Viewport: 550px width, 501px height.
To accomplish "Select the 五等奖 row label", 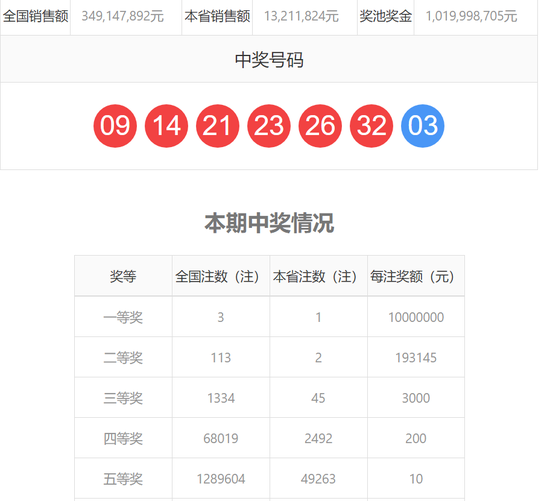I will point(123,479).
